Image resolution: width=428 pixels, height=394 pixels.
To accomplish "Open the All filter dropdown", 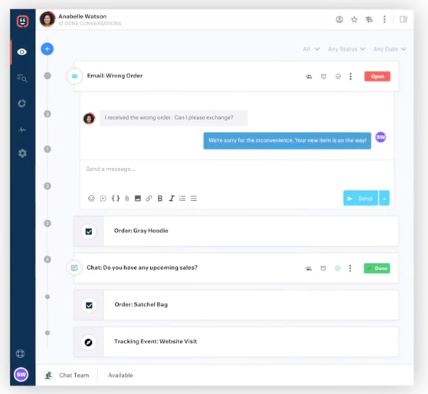I will [311, 49].
